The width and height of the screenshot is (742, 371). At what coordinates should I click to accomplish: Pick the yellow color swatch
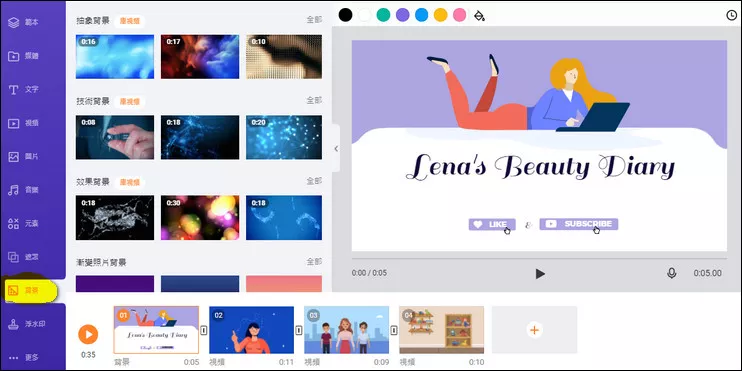441,15
